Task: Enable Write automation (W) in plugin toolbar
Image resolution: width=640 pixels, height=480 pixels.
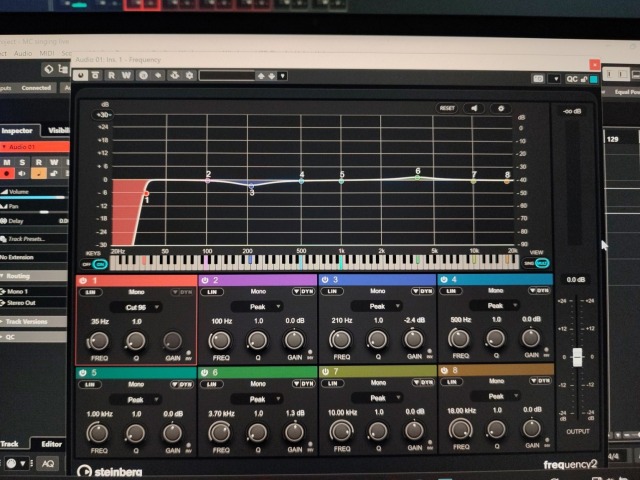Action: tap(126, 76)
